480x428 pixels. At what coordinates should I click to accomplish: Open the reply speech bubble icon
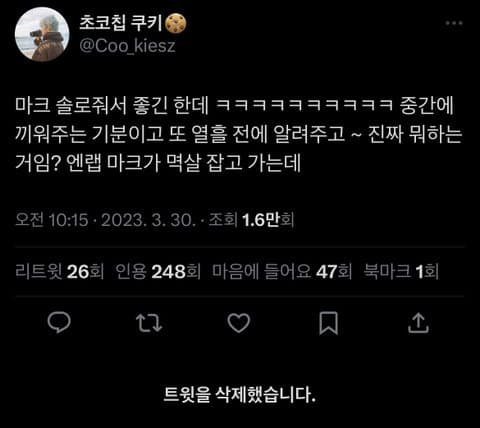pyautogui.click(x=59, y=322)
